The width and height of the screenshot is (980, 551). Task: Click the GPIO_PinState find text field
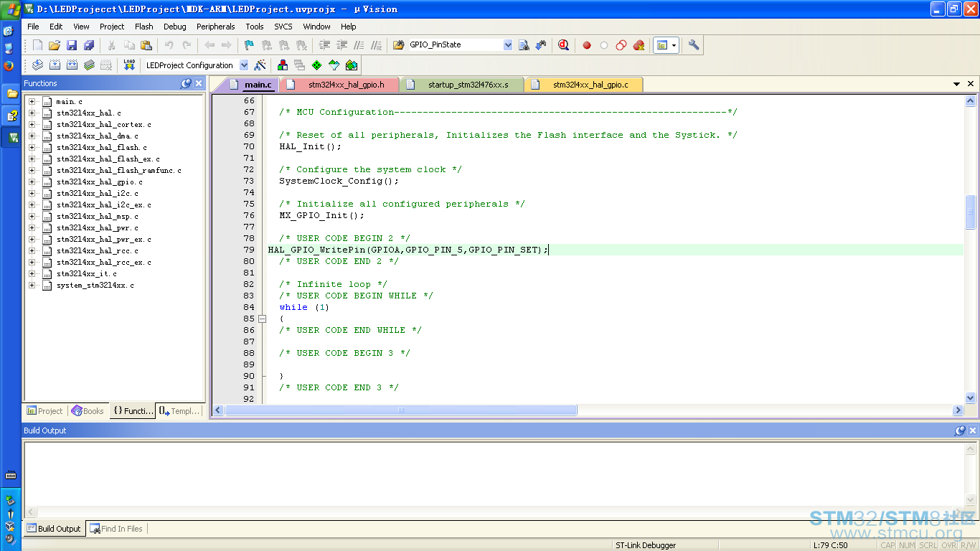click(x=455, y=45)
